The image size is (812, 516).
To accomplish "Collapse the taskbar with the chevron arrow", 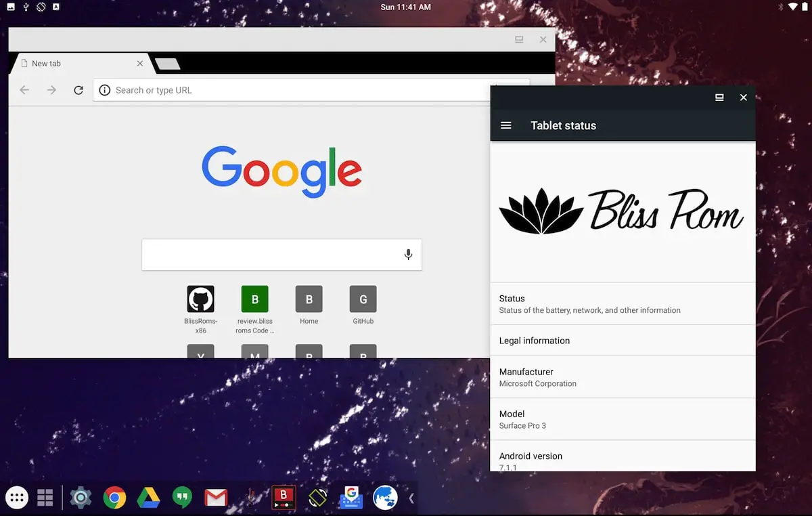I will (411, 498).
